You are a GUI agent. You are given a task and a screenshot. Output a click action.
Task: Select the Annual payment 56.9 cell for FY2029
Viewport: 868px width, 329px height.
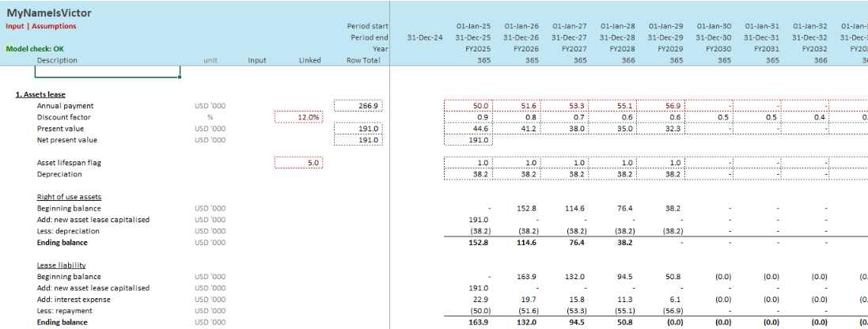tap(661, 106)
